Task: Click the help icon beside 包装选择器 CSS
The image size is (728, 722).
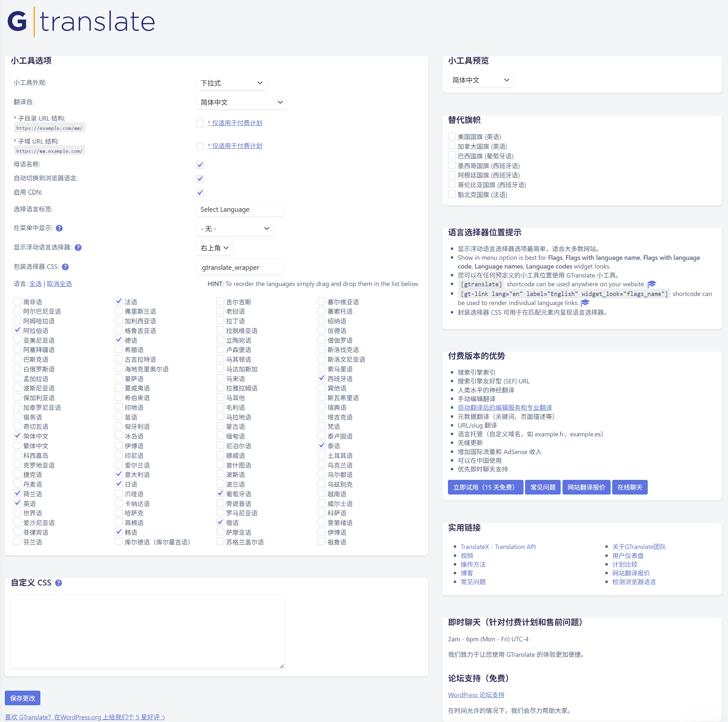Action: [65, 267]
